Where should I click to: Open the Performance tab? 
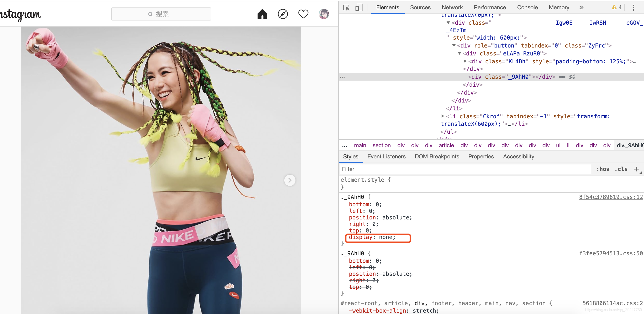[x=490, y=7]
